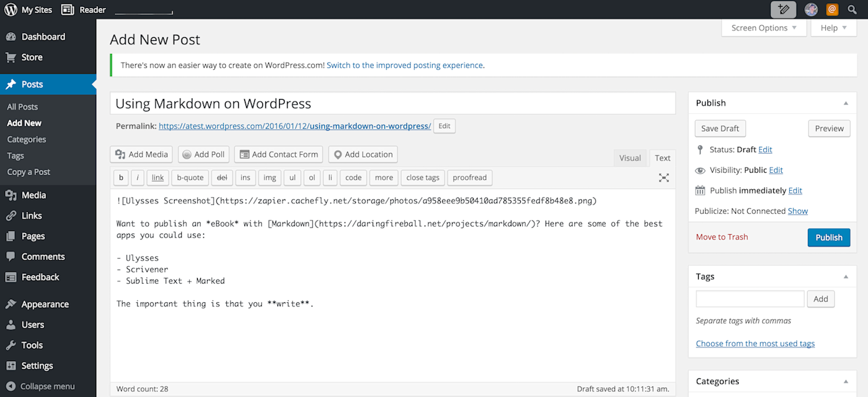Click the write new post pencil icon
Image resolution: width=868 pixels, height=397 pixels.
pyautogui.click(x=783, y=9)
